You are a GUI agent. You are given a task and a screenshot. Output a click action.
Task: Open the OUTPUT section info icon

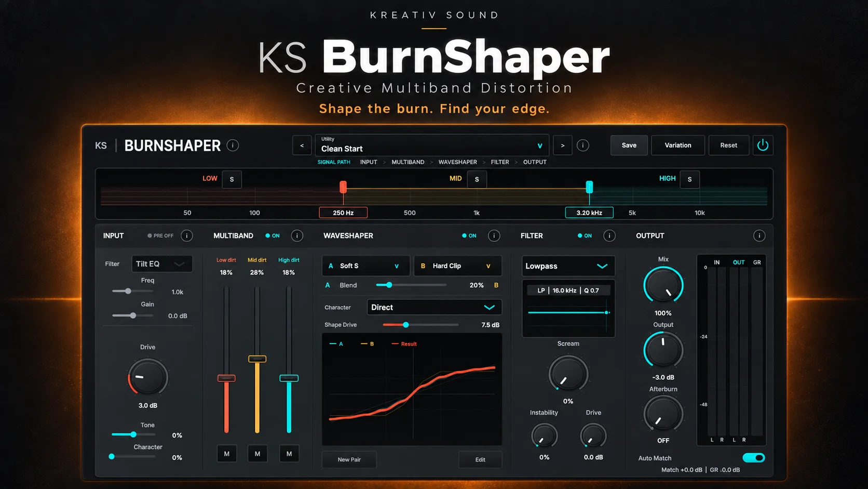[759, 235]
